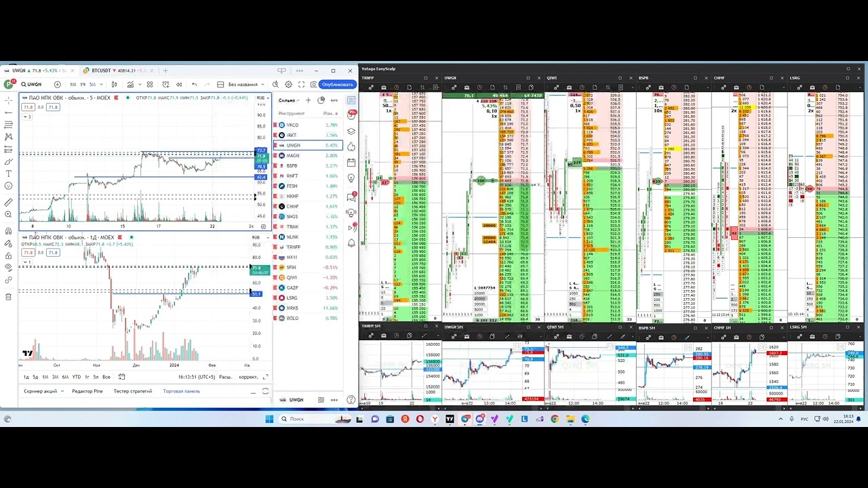Select the crosshair cursor tool in TradingView
The width and height of the screenshot is (868, 488).
tap(8, 100)
